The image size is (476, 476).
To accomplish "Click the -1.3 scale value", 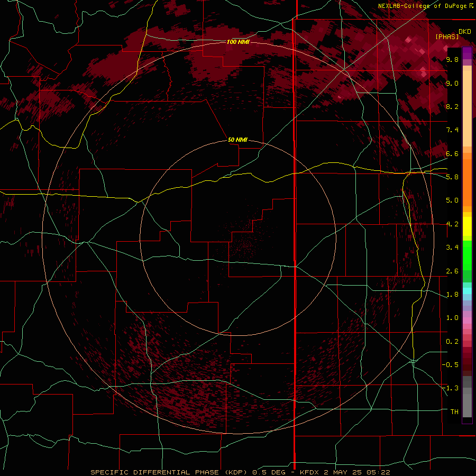I will [451, 388].
